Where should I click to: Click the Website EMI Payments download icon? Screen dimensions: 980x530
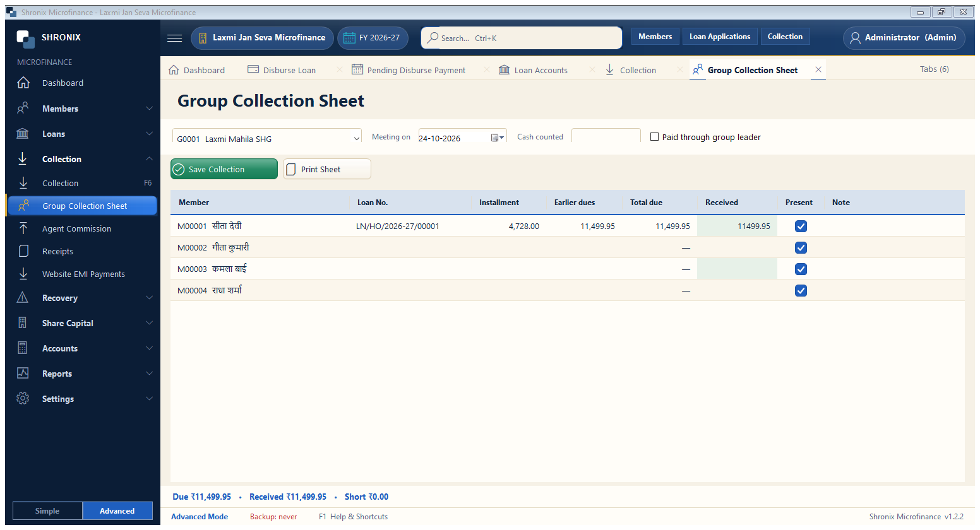point(23,274)
